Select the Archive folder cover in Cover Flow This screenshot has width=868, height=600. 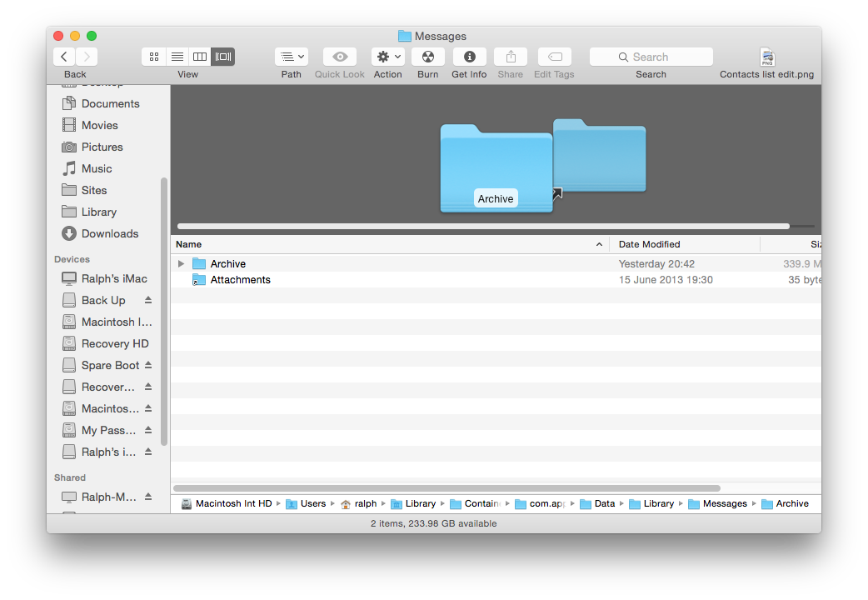point(496,168)
